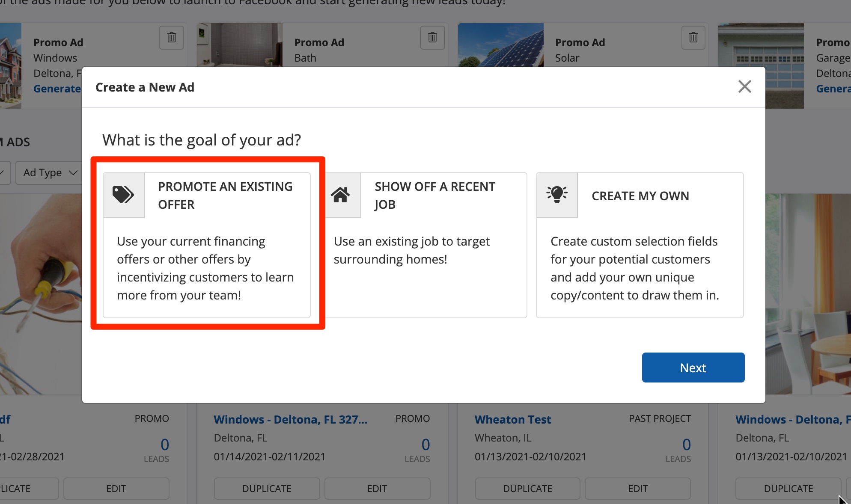The width and height of the screenshot is (851, 504).
Task: Click the lightbulb icon for Create My Own
Action: (557, 195)
